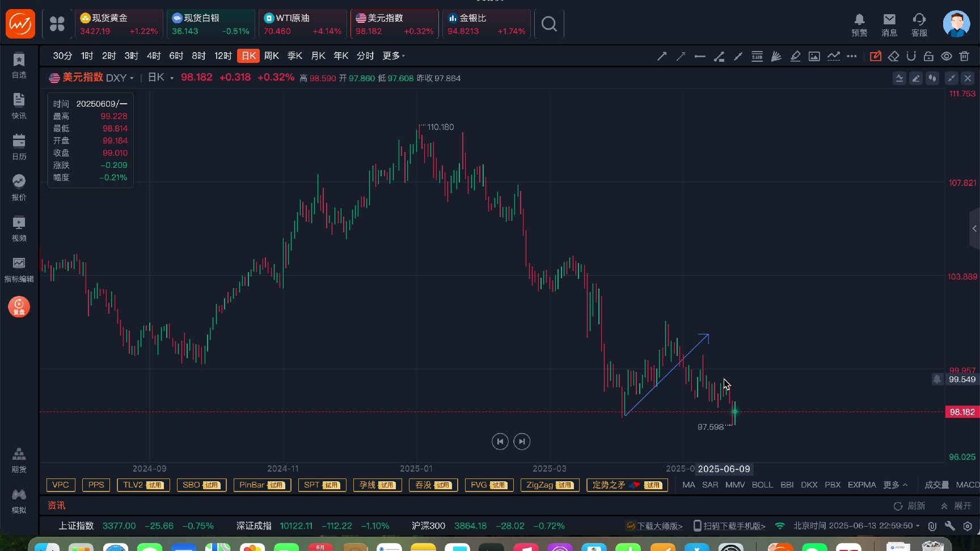This screenshot has width=980, height=551.
Task: Open 扫码下载手机版 mobile download link
Action: (x=729, y=526)
